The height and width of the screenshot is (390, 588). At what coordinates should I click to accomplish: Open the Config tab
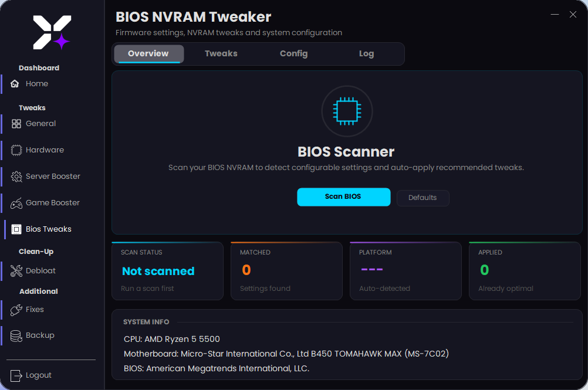click(x=293, y=53)
